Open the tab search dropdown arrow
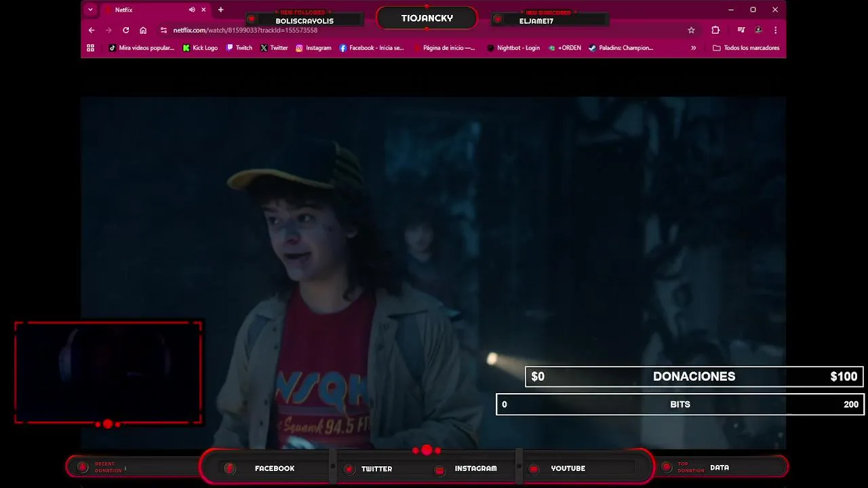This screenshot has width=868, height=488. (90, 10)
